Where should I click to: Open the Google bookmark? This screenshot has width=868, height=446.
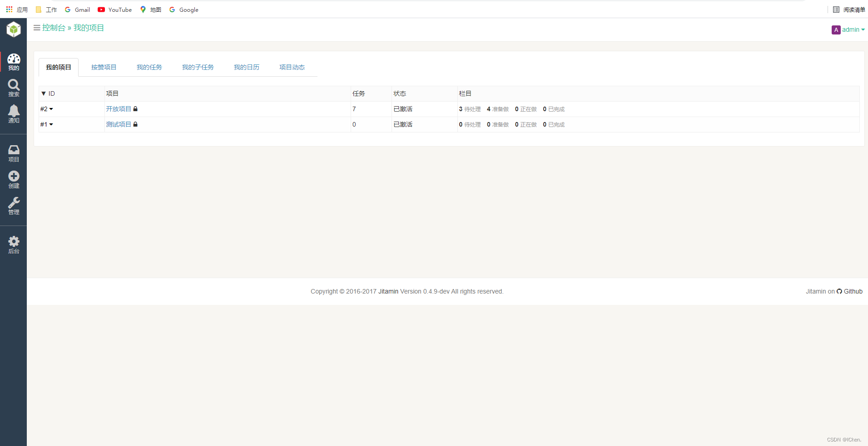click(x=184, y=10)
